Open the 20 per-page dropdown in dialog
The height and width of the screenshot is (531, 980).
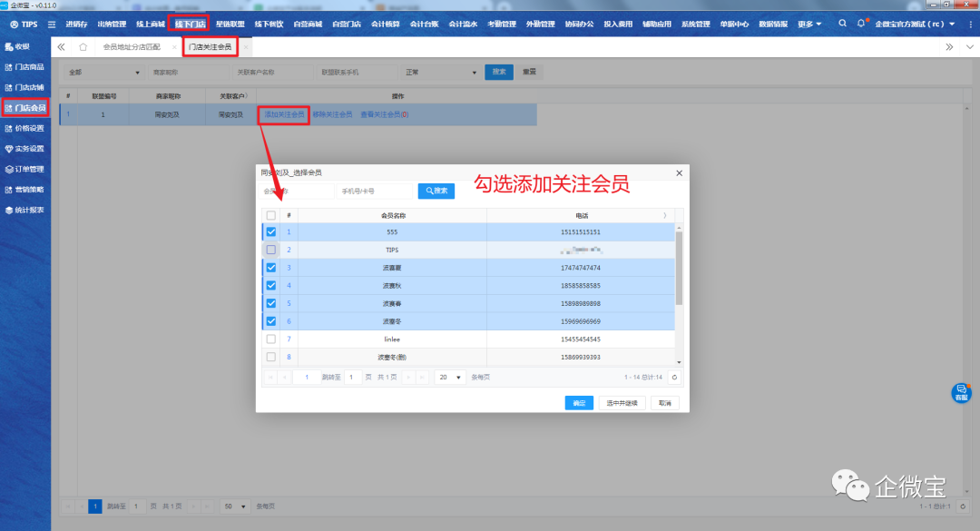[449, 377]
